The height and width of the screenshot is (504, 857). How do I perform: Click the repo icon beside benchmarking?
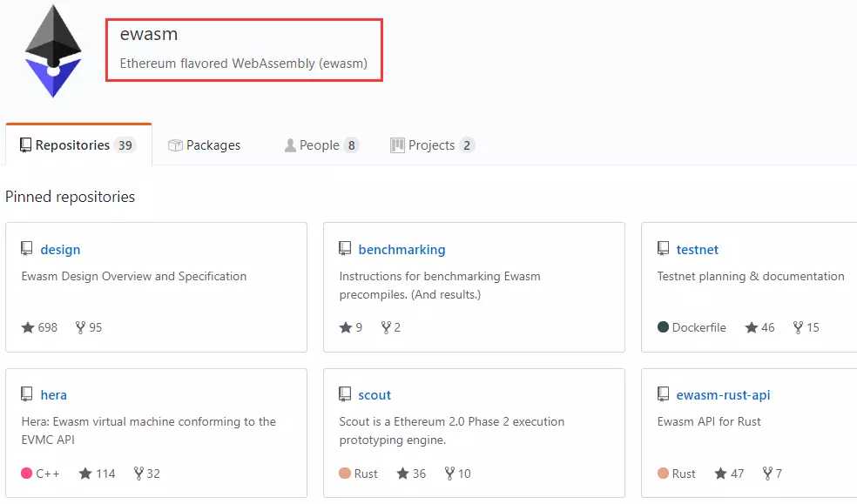(x=344, y=248)
